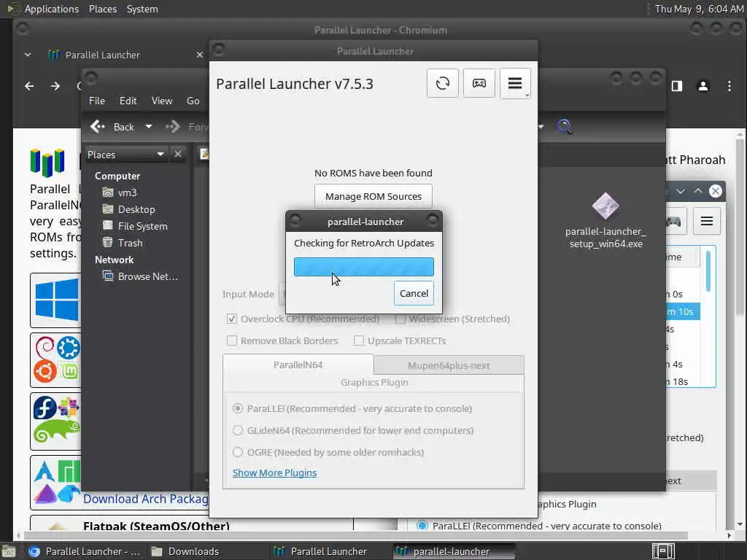747x560 pixels.
Task: Close the screenshot lightbox with X icon
Action: (715, 191)
